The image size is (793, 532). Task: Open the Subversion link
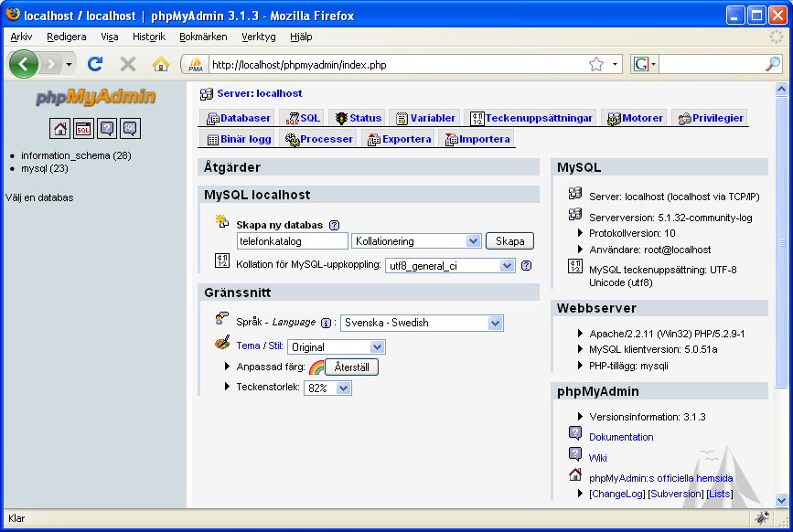(x=676, y=494)
